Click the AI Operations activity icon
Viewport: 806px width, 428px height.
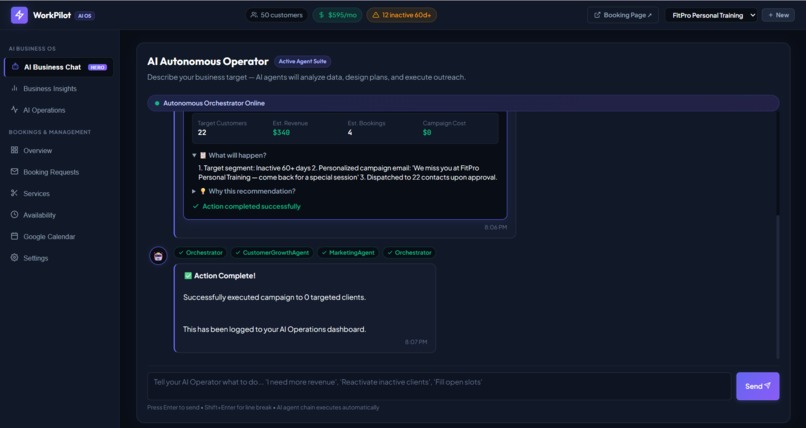click(x=14, y=110)
